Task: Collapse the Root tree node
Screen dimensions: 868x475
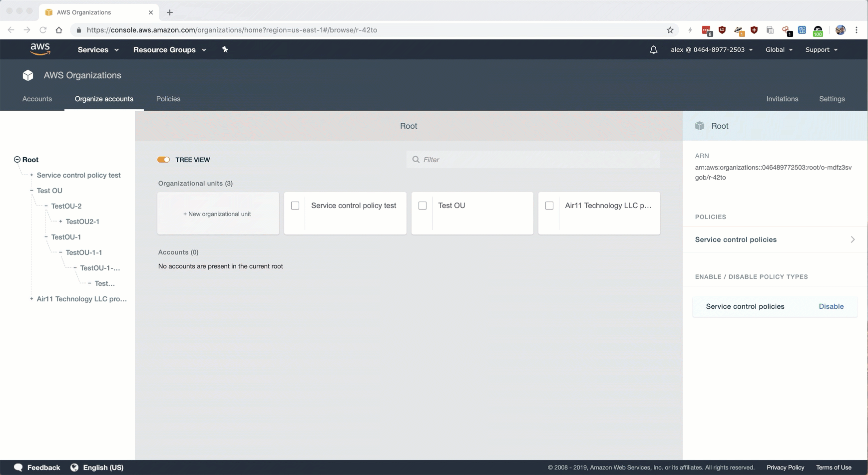Action: pyautogui.click(x=16, y=159)
